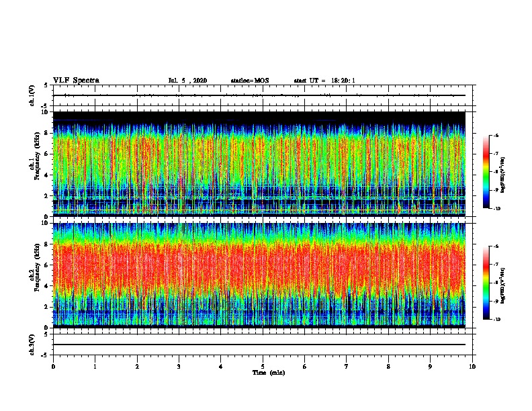Screen dimensions: 532x411
Task: Click the "-9" label on ch.1 color bar
Action: coord(496,190)
